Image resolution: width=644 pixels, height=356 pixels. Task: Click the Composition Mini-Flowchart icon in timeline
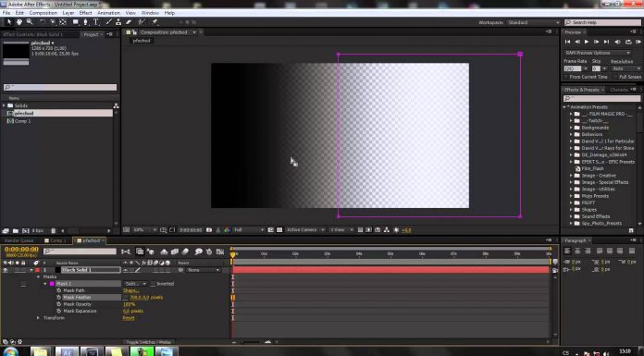126,252
